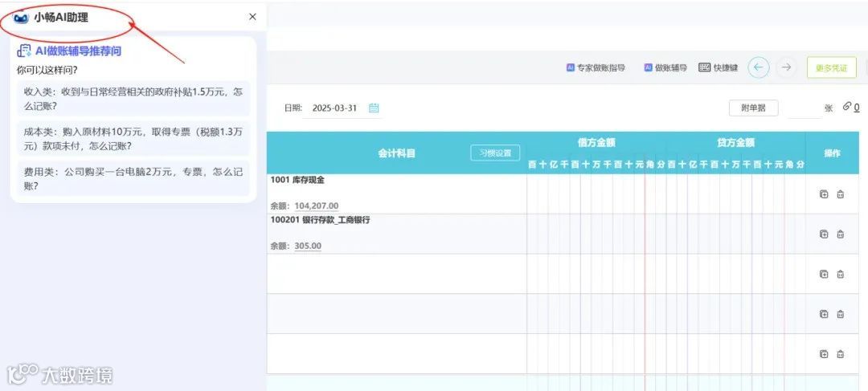Insert a row via 库存现金 row's copy icon

pos(824,194)
